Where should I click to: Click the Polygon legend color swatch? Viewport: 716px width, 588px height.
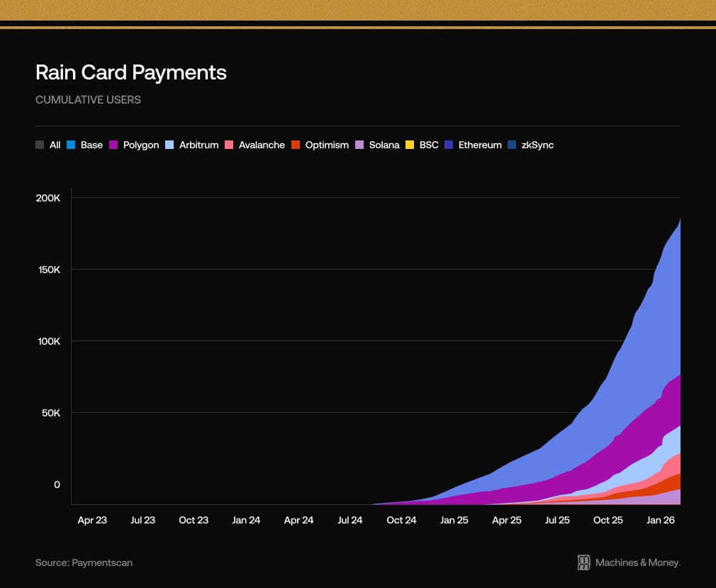(x=113, y=145)
